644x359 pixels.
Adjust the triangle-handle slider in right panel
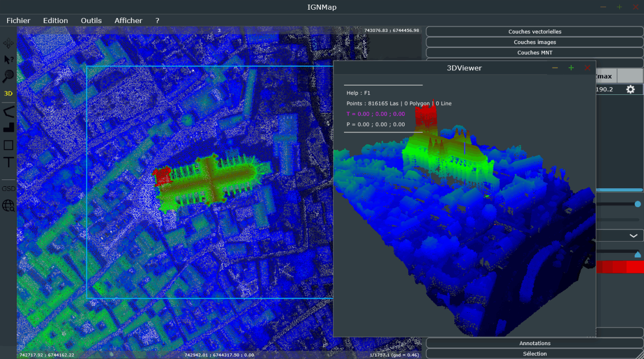[x=637, y=254]
